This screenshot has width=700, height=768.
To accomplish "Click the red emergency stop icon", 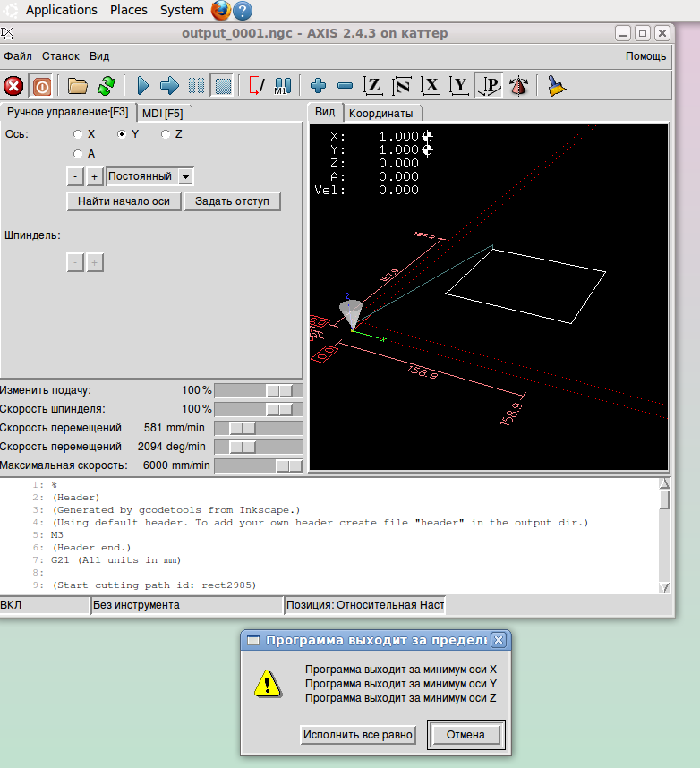I will tap(13, 86).
